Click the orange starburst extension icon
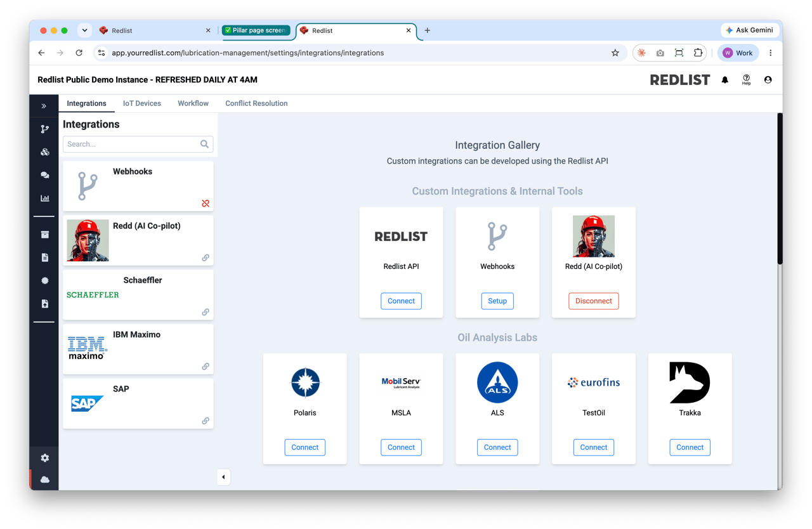This screenshot has width=812, height=529. click(642, 53)
